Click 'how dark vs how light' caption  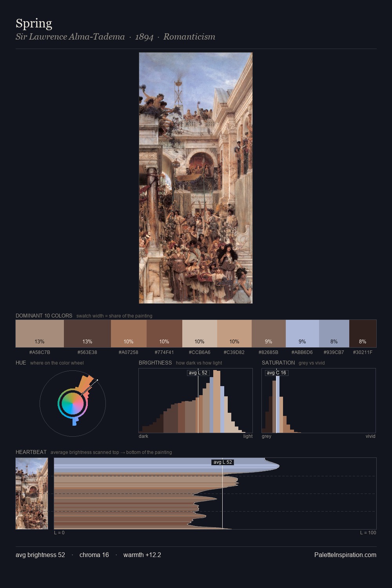(x=199, y=363)
